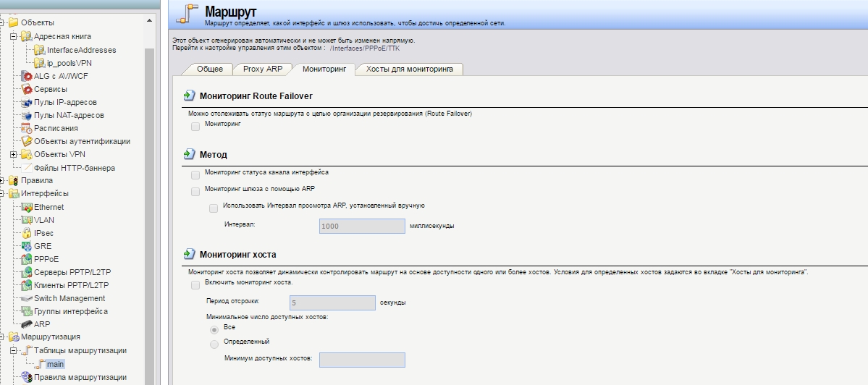
Task: Click the Минимум доступных хостов field
Action: point(362,360)
